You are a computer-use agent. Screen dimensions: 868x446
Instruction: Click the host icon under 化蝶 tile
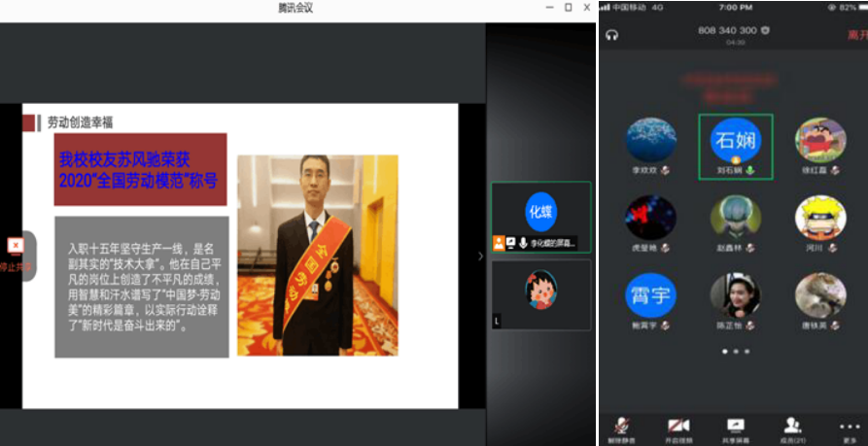498,243
